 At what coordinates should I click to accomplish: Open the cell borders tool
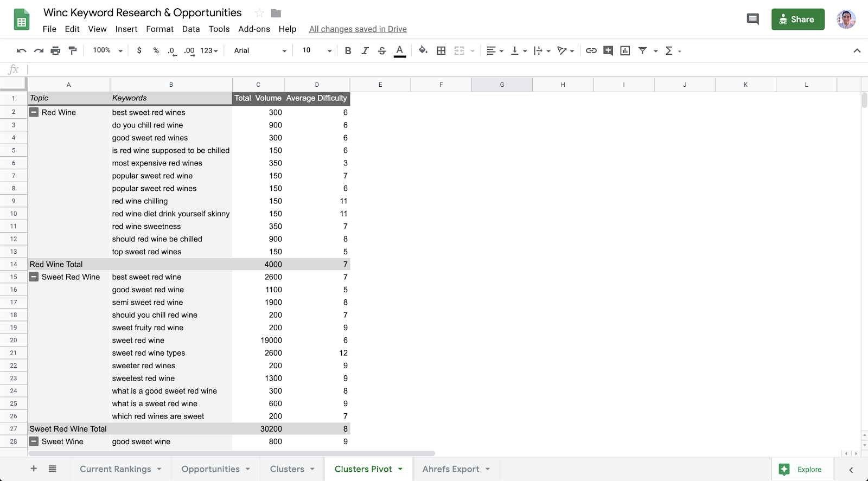tap(442, 50)
